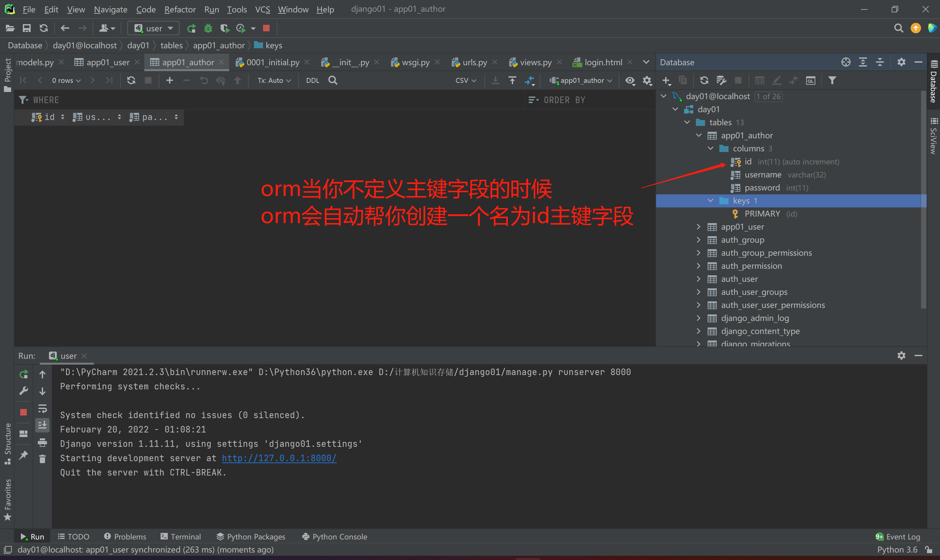Expand all nodes in Database panel
This screenshot has width=940, height=560.
click(863, 62)
